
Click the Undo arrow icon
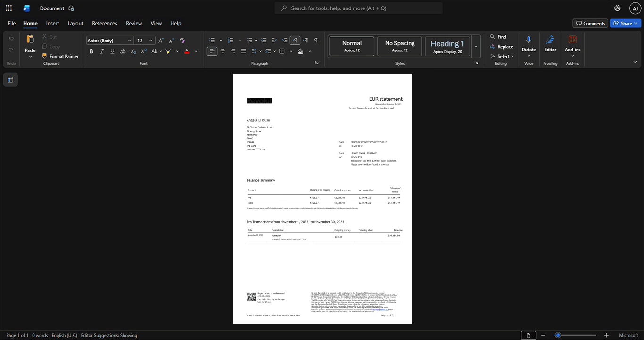click(11, 39)
